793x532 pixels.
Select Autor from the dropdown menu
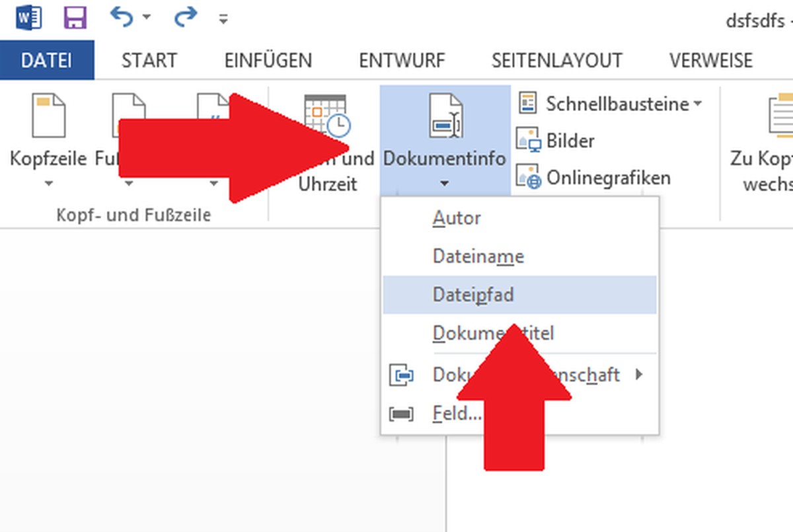(457, 218)
